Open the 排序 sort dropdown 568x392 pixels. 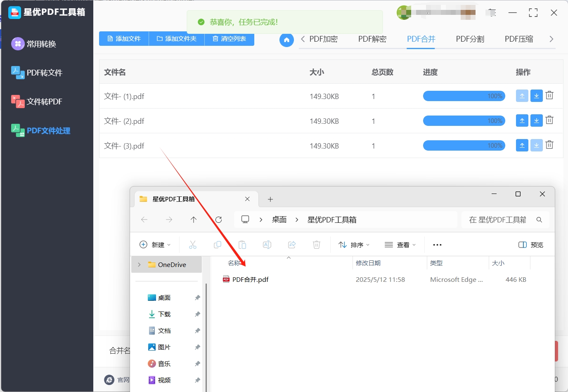354,245
